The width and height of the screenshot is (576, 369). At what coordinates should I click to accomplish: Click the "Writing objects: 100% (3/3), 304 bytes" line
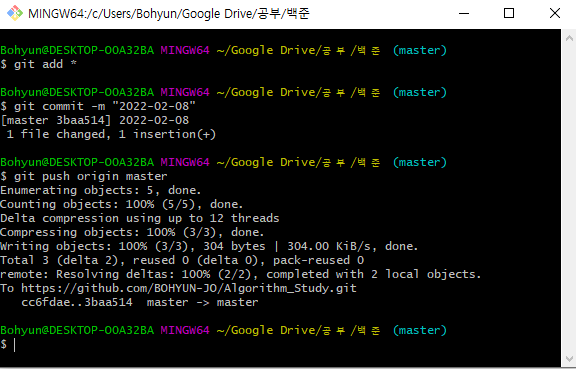click(x=209, y=246)
